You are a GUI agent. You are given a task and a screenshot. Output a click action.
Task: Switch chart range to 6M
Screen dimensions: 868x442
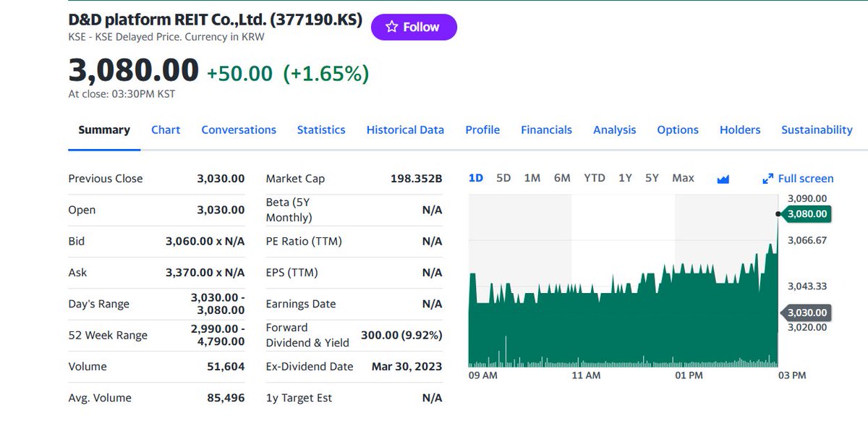click(x=562, y=178)
